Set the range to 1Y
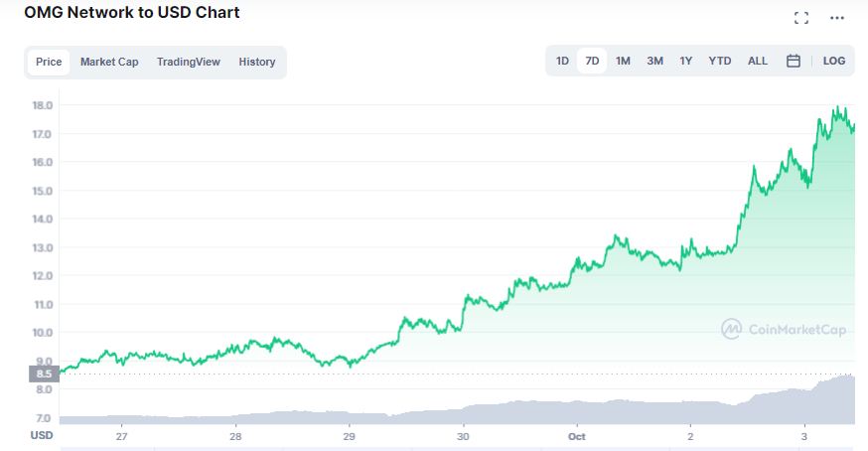 [x=686, y=62]
